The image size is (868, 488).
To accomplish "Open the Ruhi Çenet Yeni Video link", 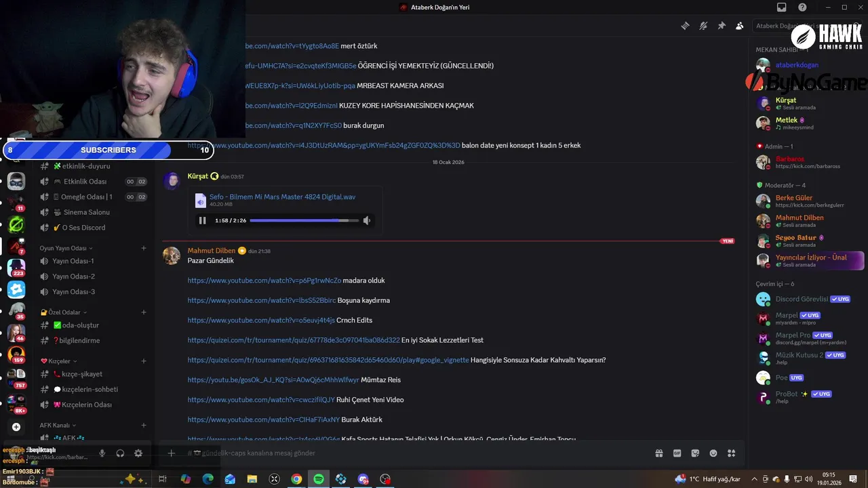I will [x=261, y=400].
